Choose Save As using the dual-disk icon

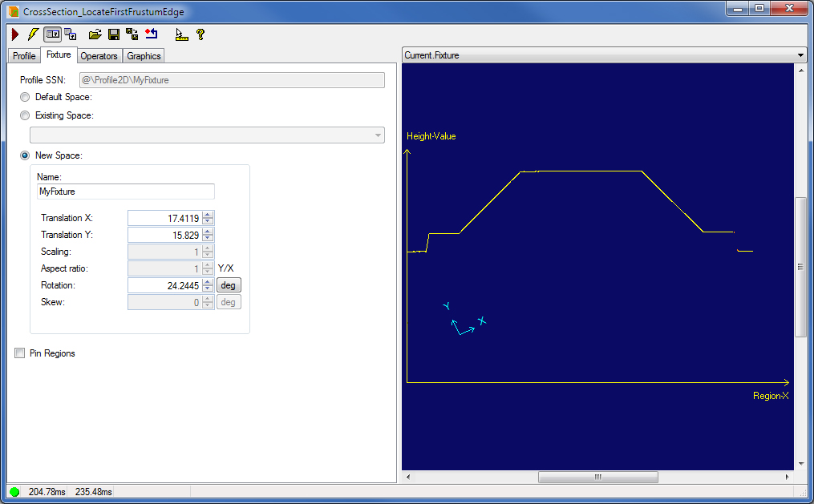coord(132,34)
